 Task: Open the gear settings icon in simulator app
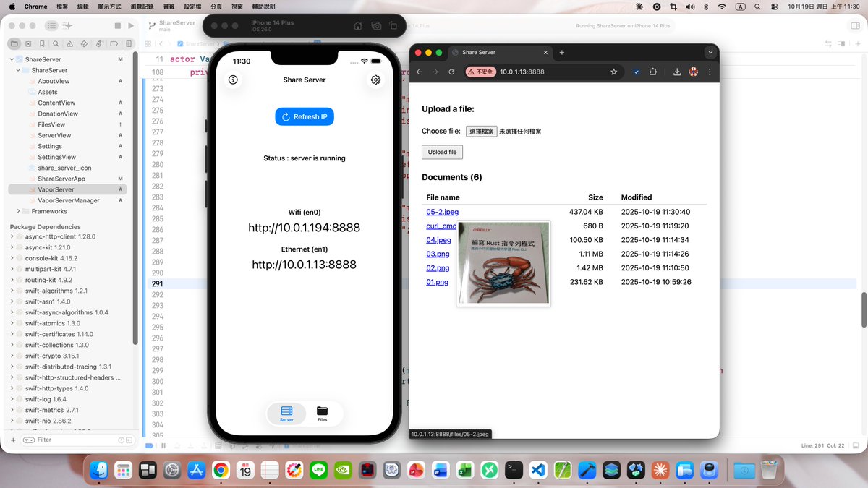[x=375, y=80]
